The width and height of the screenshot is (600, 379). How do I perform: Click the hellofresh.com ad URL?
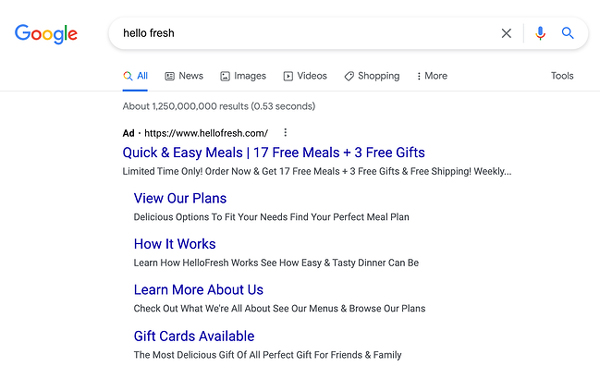[x=206, y=133]
